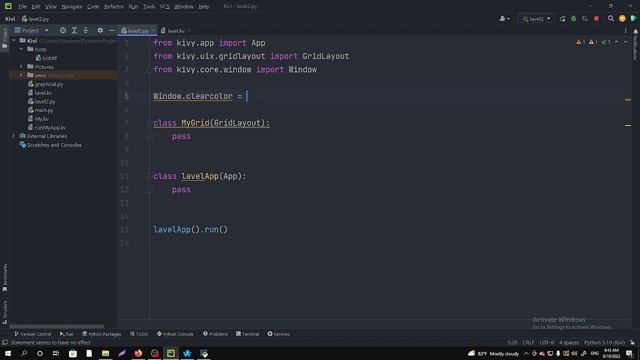Open Search Everywhere magnifier icon
Image resolution: width=640 pixels, height=360 pixels.
pyautogui.click(x=611, y=19)
